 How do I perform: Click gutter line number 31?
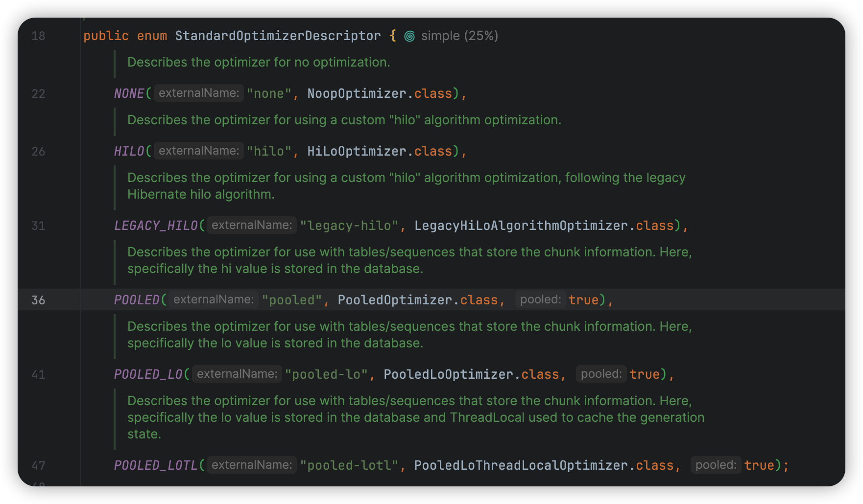[38, 226]
